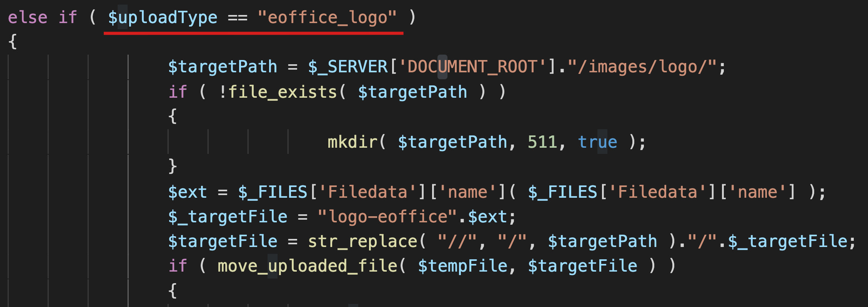Click the 511 permission value
The width and height of the screenshot is (868, 307).
[542, 142]
